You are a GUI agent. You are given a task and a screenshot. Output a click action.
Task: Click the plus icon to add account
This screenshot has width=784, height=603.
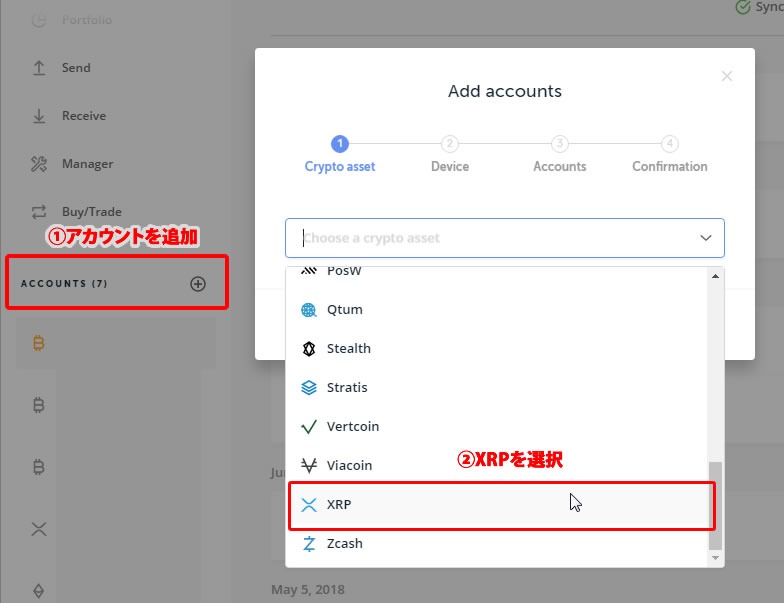pyautogui.click(x=198, y=284)
